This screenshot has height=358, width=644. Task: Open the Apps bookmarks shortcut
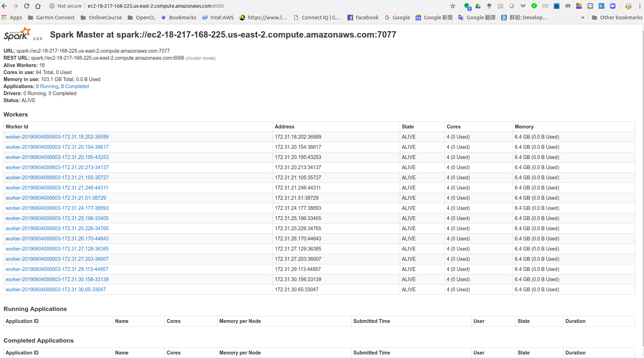coord(12,18)
